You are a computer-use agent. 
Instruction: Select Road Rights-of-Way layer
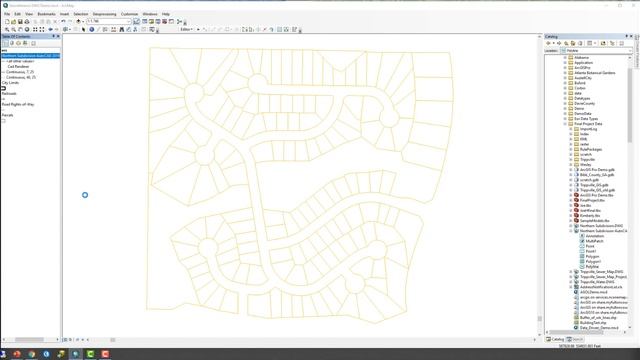[18, 104]
